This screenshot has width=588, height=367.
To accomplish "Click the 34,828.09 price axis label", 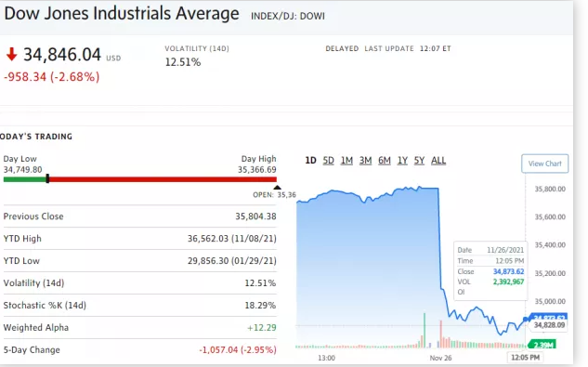I will point(549,325).
